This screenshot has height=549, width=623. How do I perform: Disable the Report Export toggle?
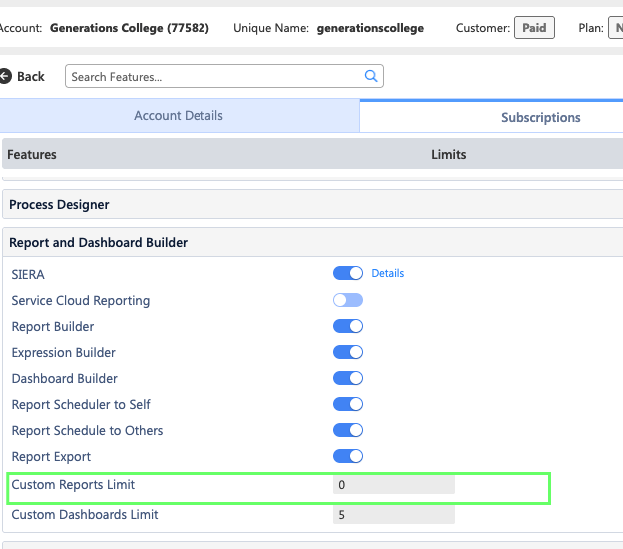(x=348, y=456)
